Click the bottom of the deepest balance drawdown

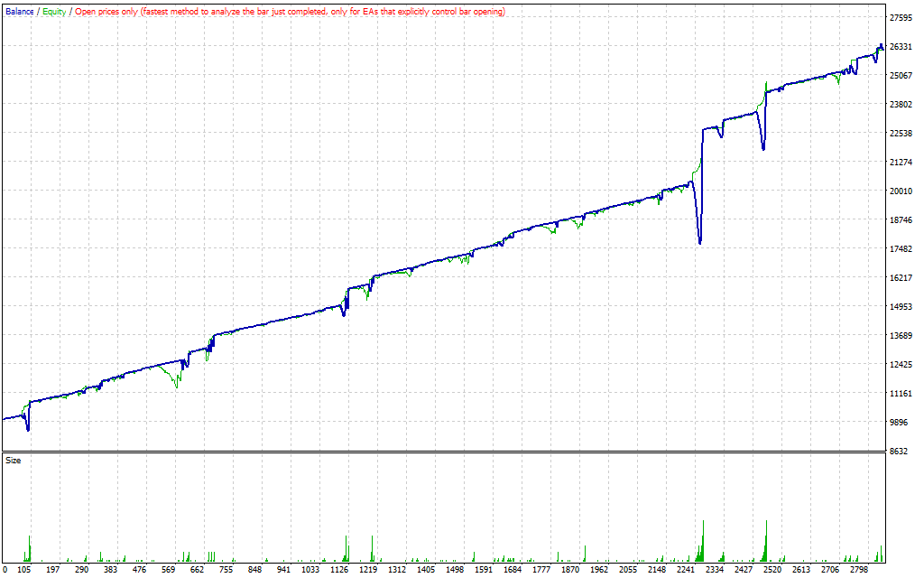(700, 242)
